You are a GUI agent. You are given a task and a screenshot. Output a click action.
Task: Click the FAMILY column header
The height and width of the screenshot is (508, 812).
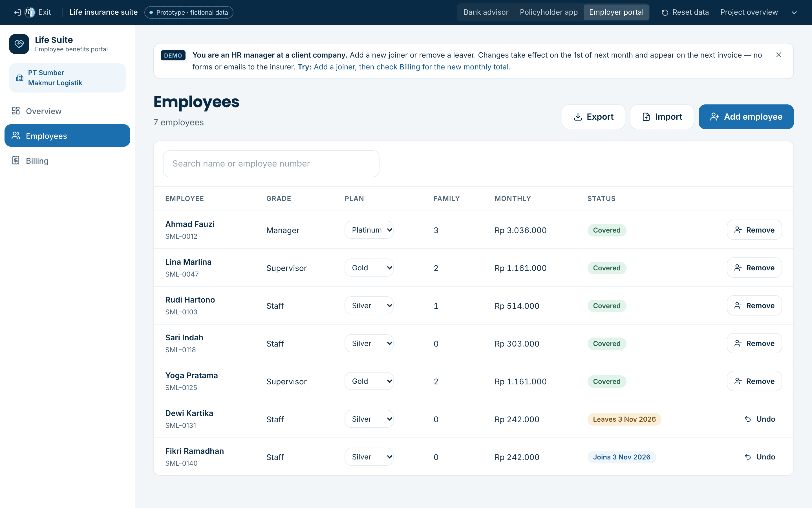(447, 199)
